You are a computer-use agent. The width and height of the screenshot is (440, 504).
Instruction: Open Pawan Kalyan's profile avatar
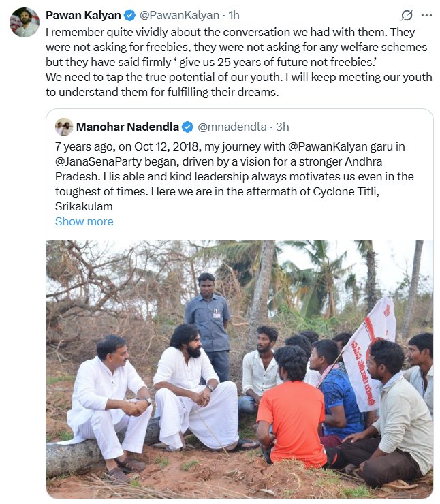(x=25, y=22)
